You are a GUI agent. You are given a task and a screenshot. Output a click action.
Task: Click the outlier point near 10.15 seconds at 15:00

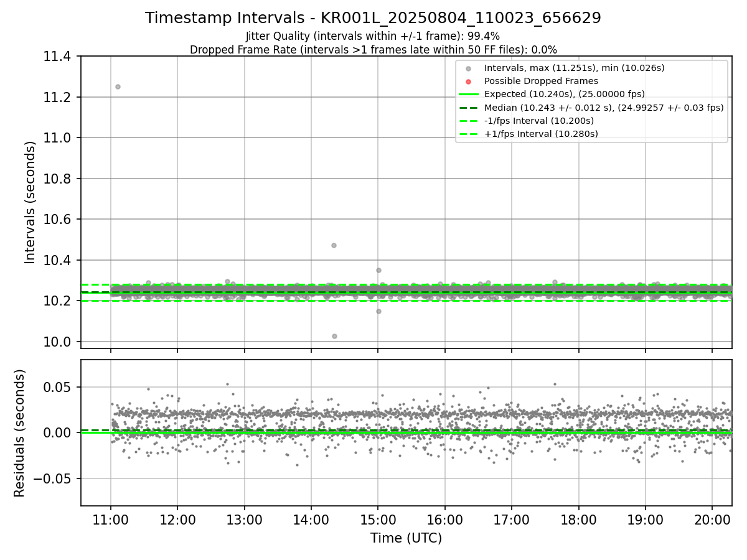[x=378, y=311]
